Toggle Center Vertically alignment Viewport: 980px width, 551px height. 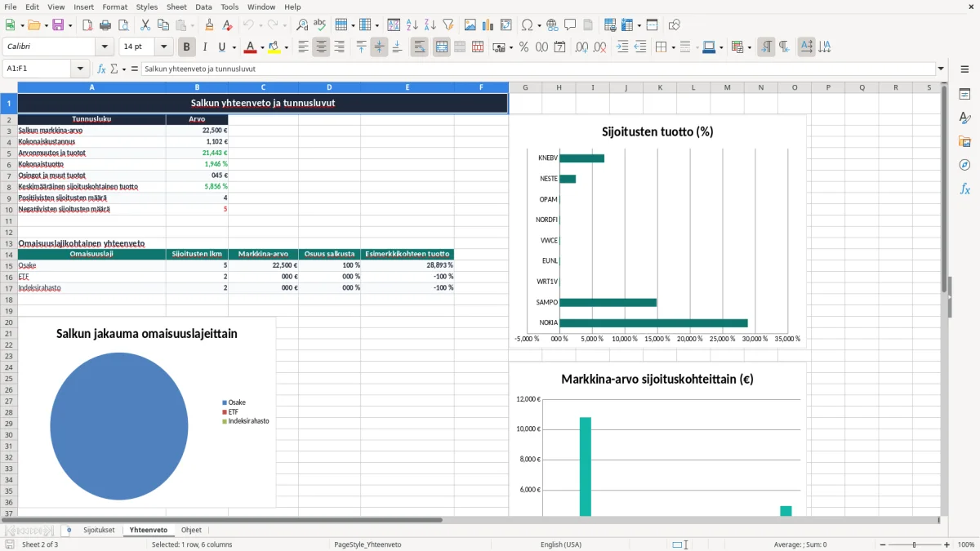coord(379,47)
